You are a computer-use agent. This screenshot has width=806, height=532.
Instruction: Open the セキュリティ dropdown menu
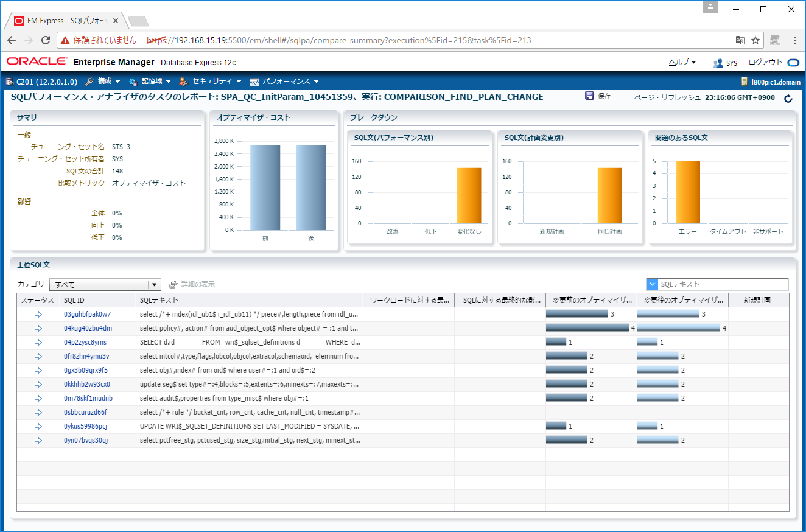tap(211, 82)
